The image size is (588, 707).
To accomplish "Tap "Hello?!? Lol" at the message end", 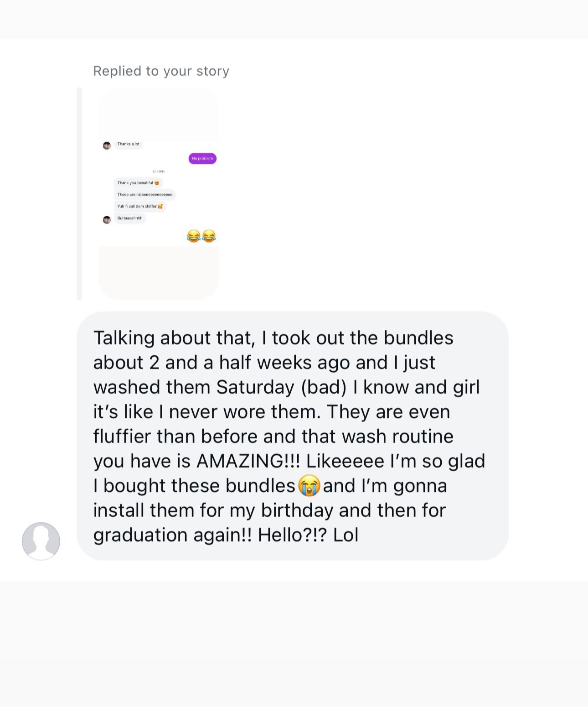I will tap(308, 535).
